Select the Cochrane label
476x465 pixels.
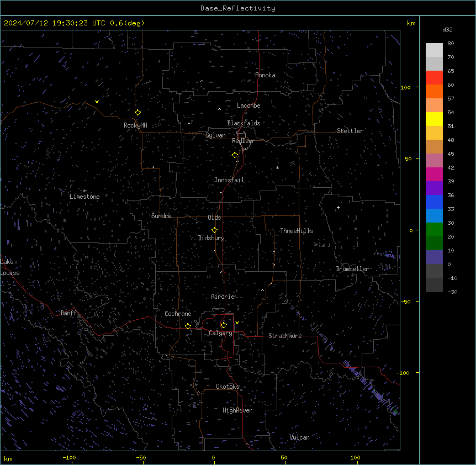(178, 314)
